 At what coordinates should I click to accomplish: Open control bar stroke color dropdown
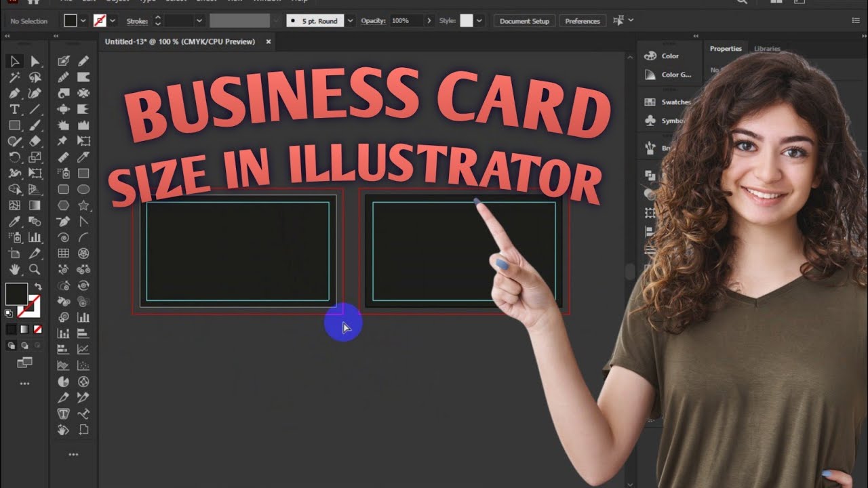point(113,21)
